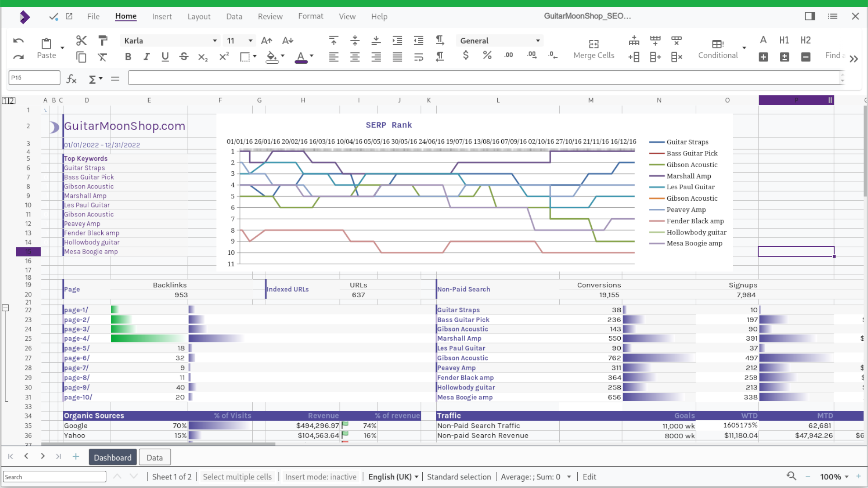This screenshot has width=868, height=488.
Task: Open the General number format dropdown
Action: tap(537, 41)
